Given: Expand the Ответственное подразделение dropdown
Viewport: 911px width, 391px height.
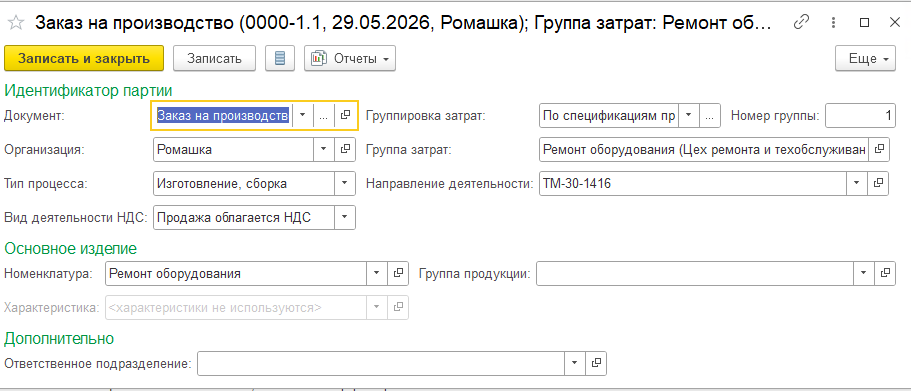Looking at the screenshot, I should pyautogui.click(x=574, y=363).
